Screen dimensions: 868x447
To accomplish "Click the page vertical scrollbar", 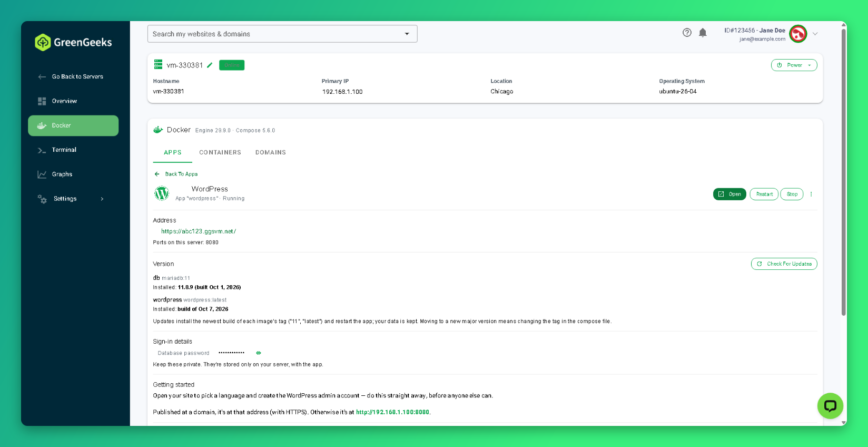I will (x=844, y=172).
